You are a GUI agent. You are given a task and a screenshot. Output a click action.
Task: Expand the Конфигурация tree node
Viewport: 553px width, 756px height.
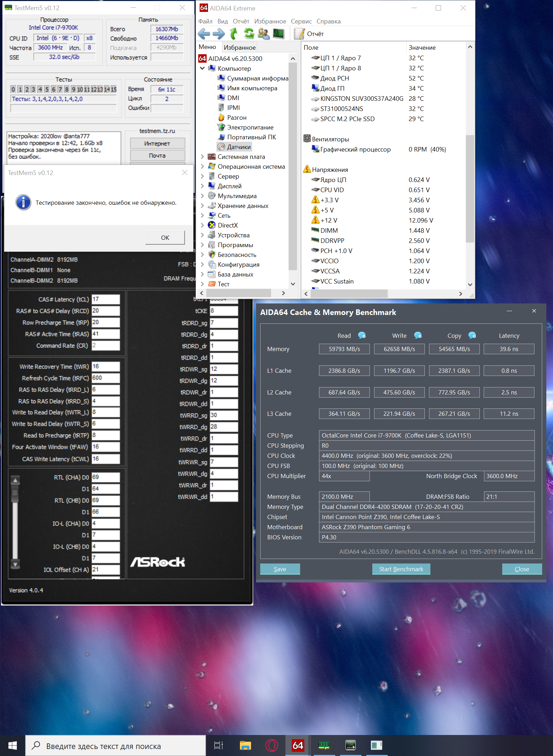click(202, 264)
